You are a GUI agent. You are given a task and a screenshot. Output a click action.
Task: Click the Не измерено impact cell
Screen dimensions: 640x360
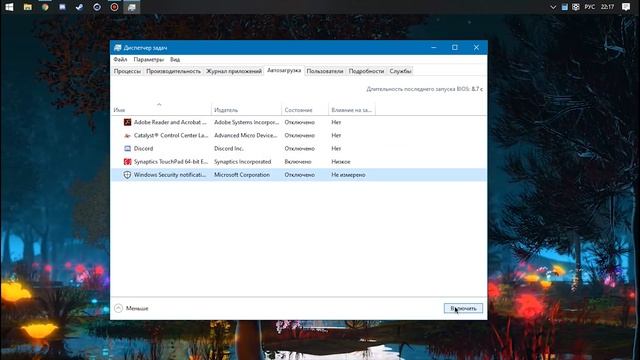[348, 175]
